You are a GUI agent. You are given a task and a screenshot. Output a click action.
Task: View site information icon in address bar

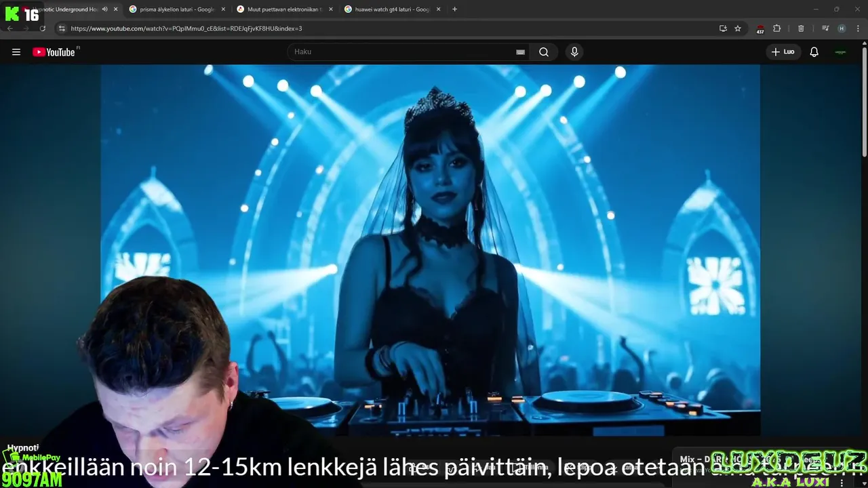(62, 28)
